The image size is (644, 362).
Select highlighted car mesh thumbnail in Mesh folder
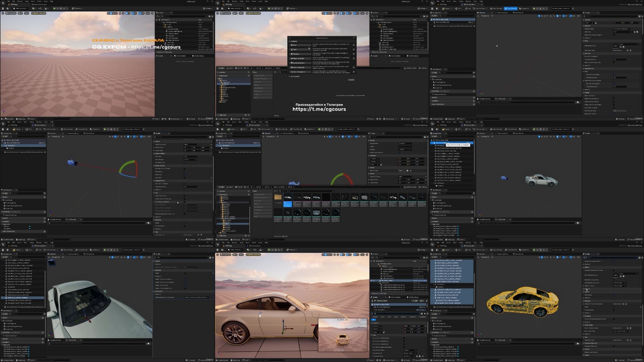(x=288, y=200)
